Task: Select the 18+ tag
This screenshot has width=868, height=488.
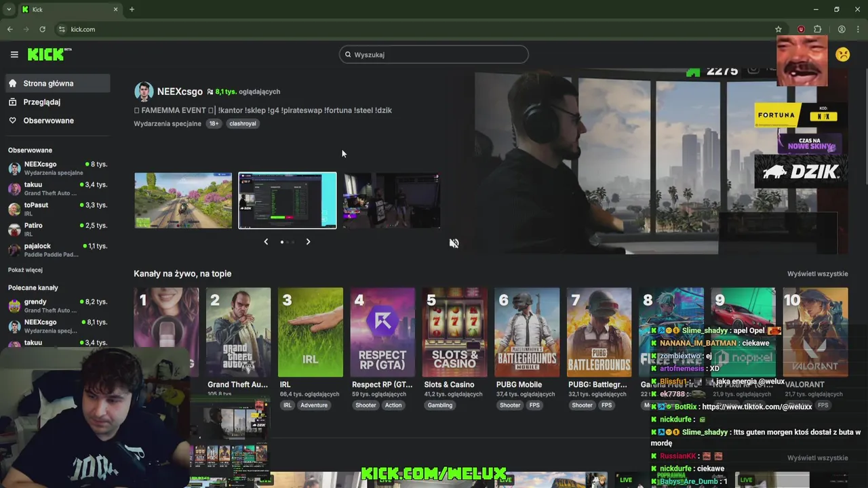Action: coord(214,123)
